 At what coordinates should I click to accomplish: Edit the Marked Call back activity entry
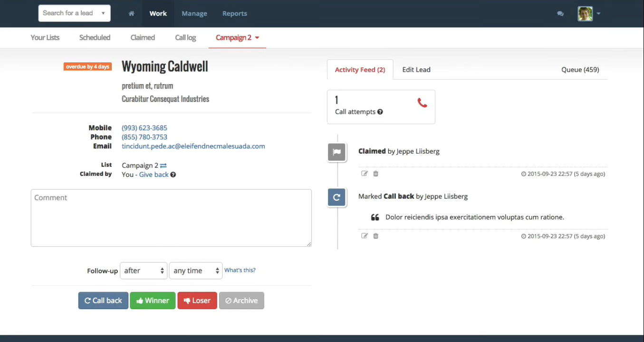(x=365, y=236)
